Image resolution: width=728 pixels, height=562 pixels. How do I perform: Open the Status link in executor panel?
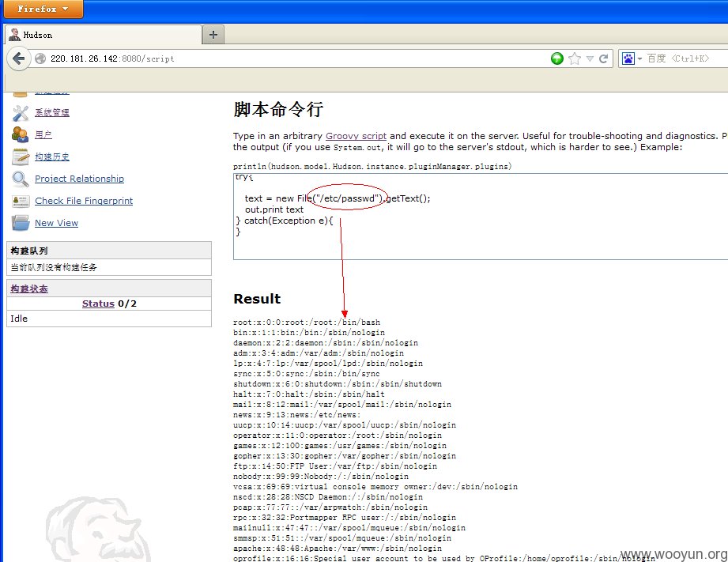tap(98, 304)
